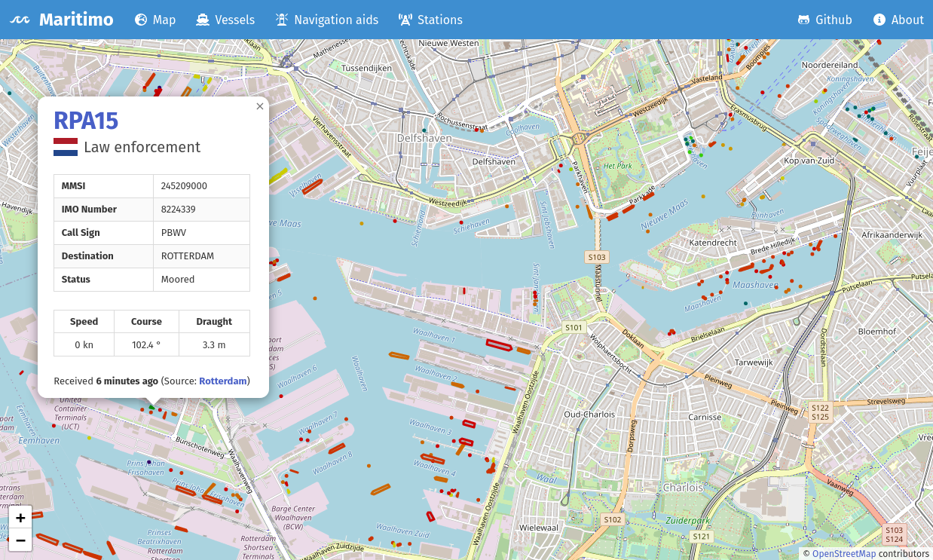Click the Maritimo wave logo icon
Viewport: 933px width, 560px height.
pos(19,20)
